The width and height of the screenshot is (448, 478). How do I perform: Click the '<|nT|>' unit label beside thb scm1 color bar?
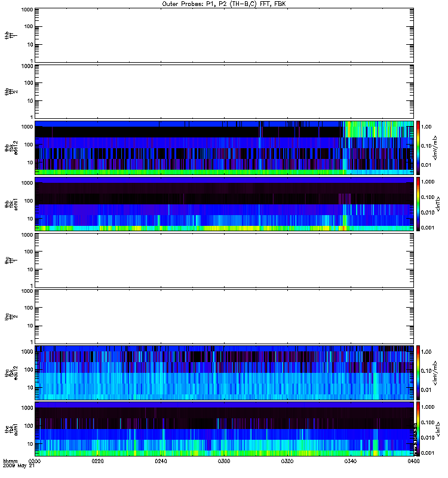click(438, 204)
